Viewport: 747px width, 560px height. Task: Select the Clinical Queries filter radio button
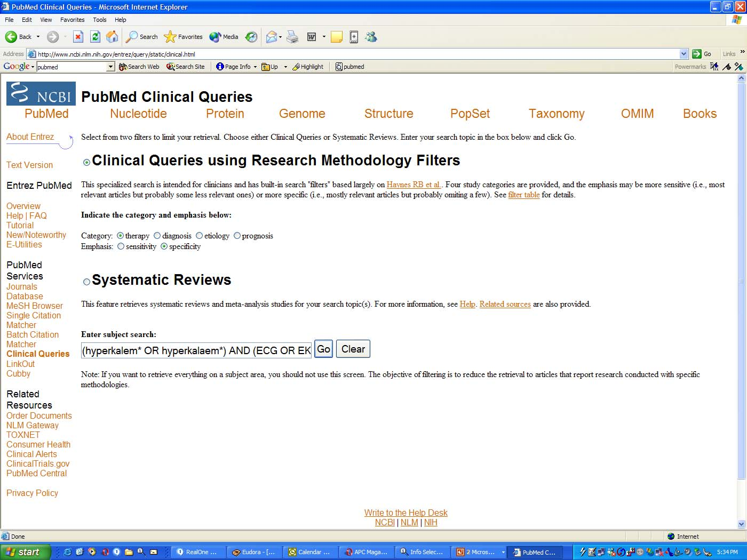(86, 162)
